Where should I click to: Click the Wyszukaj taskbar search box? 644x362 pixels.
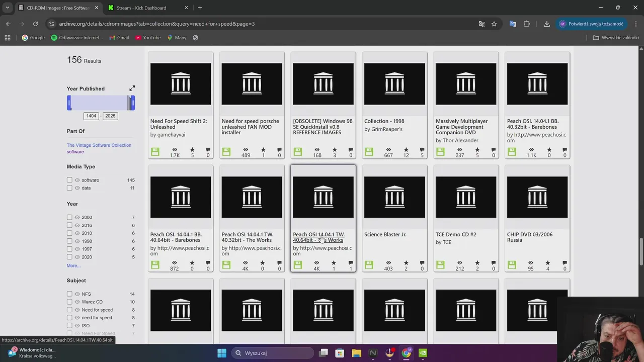tap(272, 353)
